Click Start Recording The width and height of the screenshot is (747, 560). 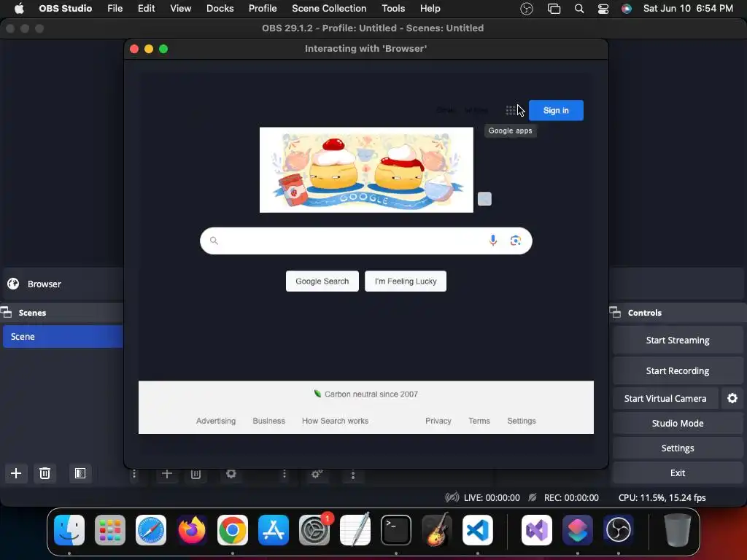(678, 370)
